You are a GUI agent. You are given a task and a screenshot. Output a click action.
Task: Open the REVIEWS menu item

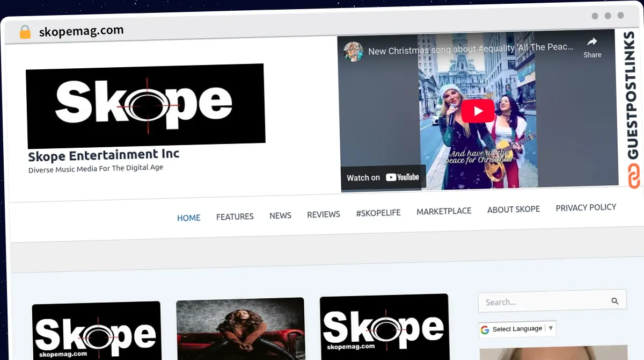[324, 214]
